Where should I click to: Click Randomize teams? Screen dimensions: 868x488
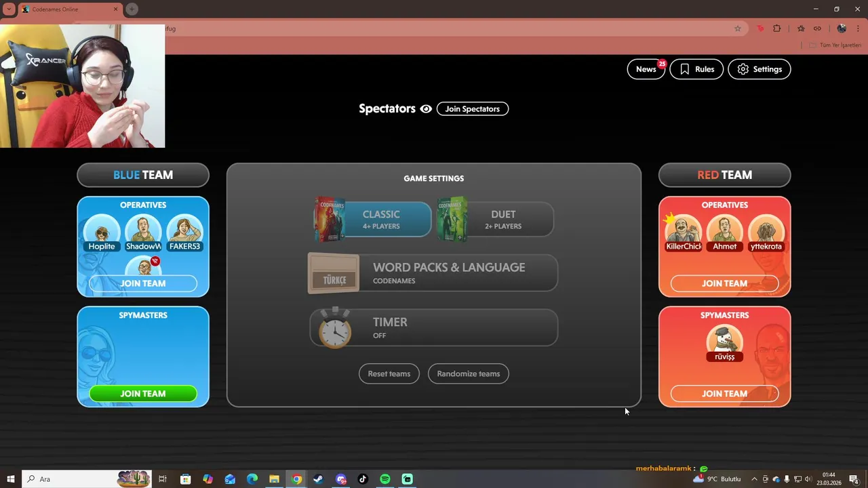[469, 373]
